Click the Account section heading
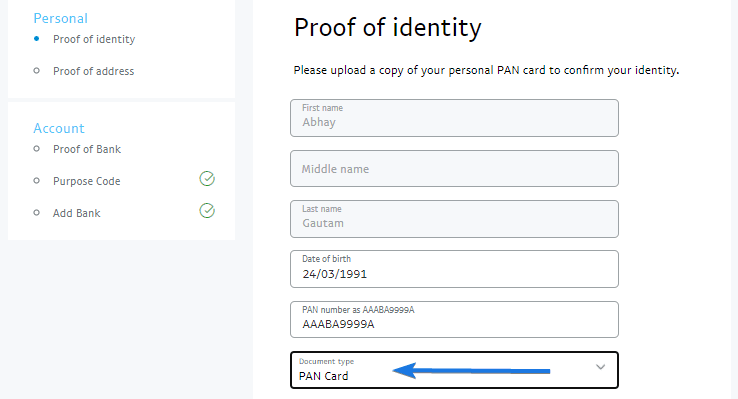Screen dimensions: 738x399 (59, 128)
